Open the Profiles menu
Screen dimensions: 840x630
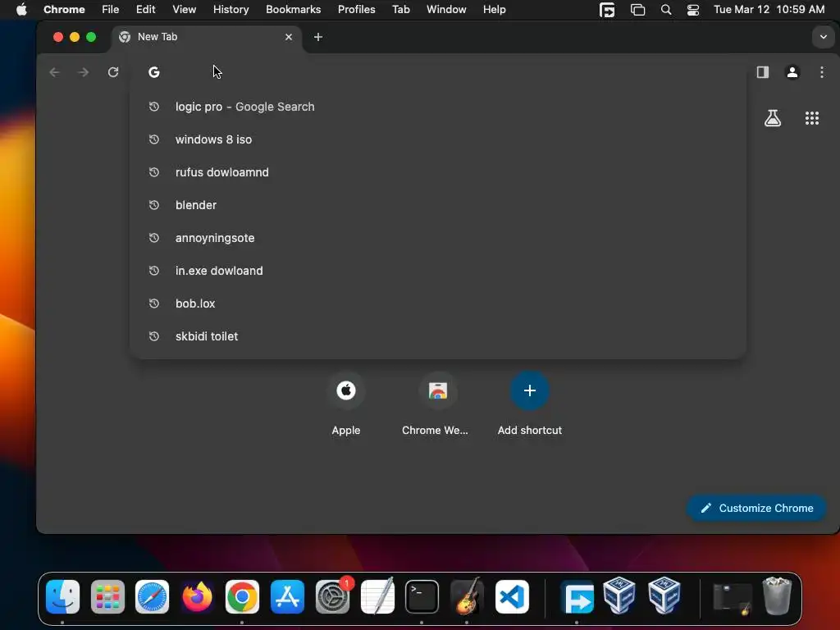[356, 10]
